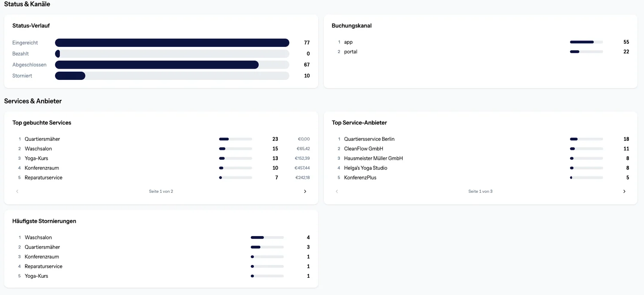Select Hausmeister Müller GmbH provider
This screenshot has width=644, height=295.
(374, 158)
